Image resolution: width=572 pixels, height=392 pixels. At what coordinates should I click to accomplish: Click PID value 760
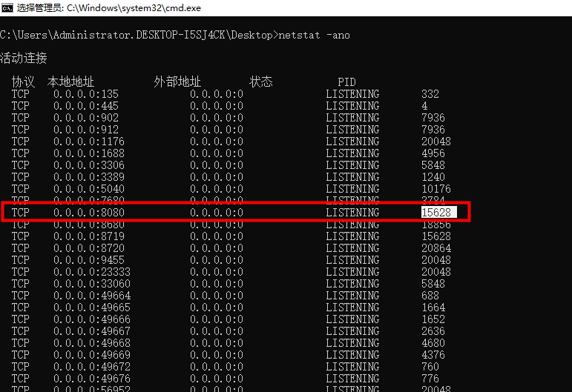click(x=430, y=367)
